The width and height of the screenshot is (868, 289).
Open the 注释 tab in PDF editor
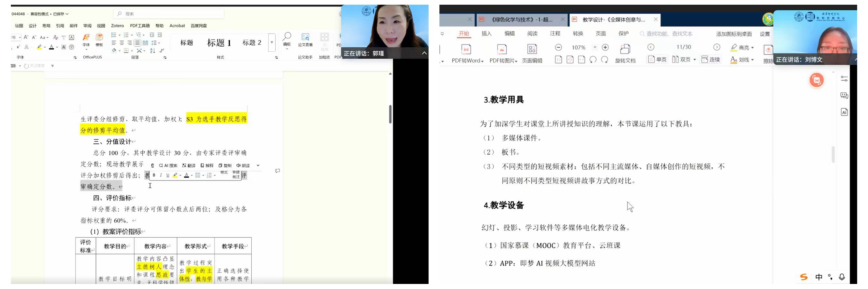click(555, 34)
